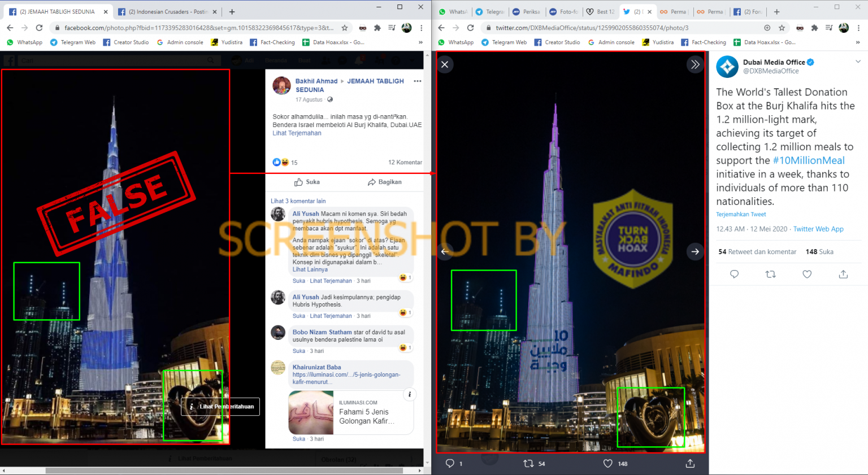
Task: Click reply icon below the photo
Action: [x=450, y=463]
